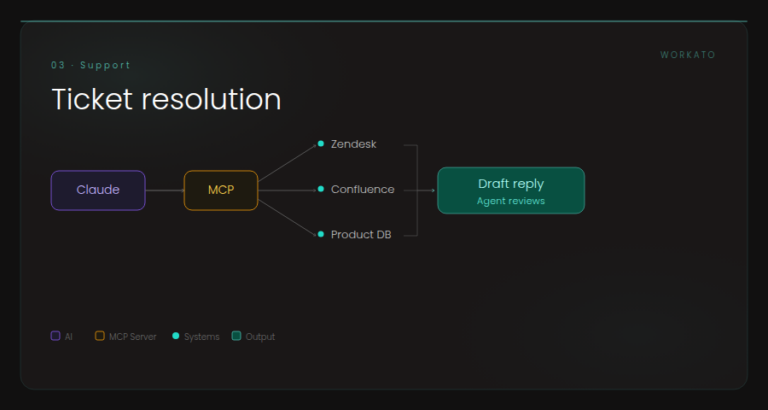Click the purple AI legend square
The width and height of the screenshot is (768, 410).
[55, 336]
